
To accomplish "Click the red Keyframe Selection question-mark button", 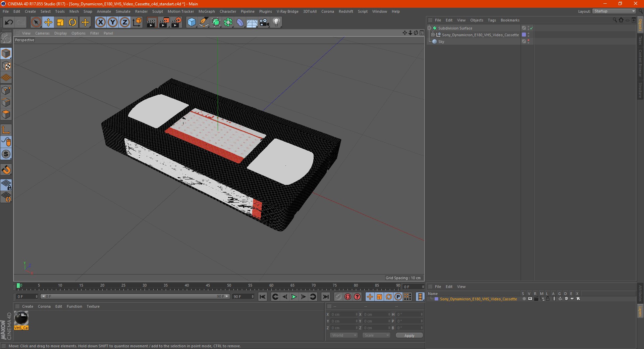I will coord(357,297).
